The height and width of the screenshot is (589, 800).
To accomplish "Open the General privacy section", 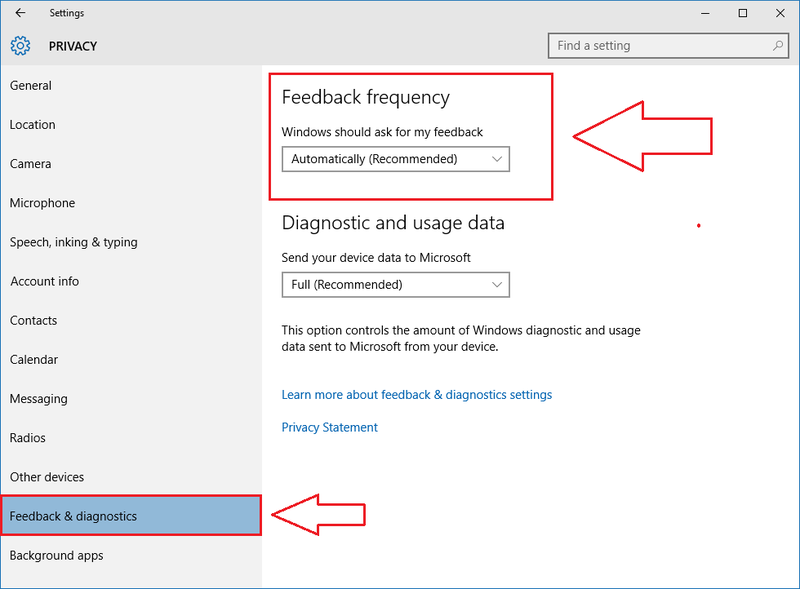I will 31,85.
